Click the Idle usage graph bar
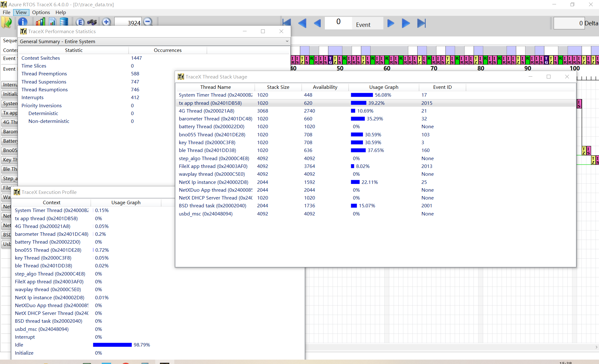The width and height of the screenshot is (599, 364). (x=112, y=345)
